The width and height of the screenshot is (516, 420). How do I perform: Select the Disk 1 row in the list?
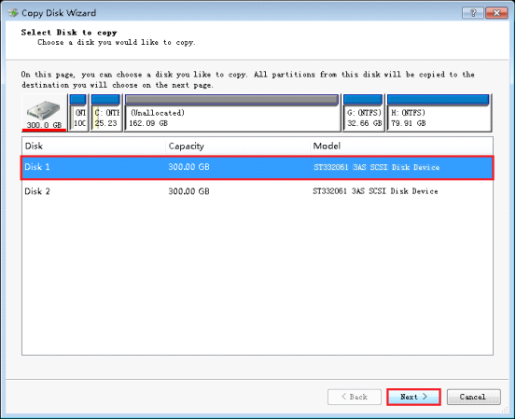point(258,167)
